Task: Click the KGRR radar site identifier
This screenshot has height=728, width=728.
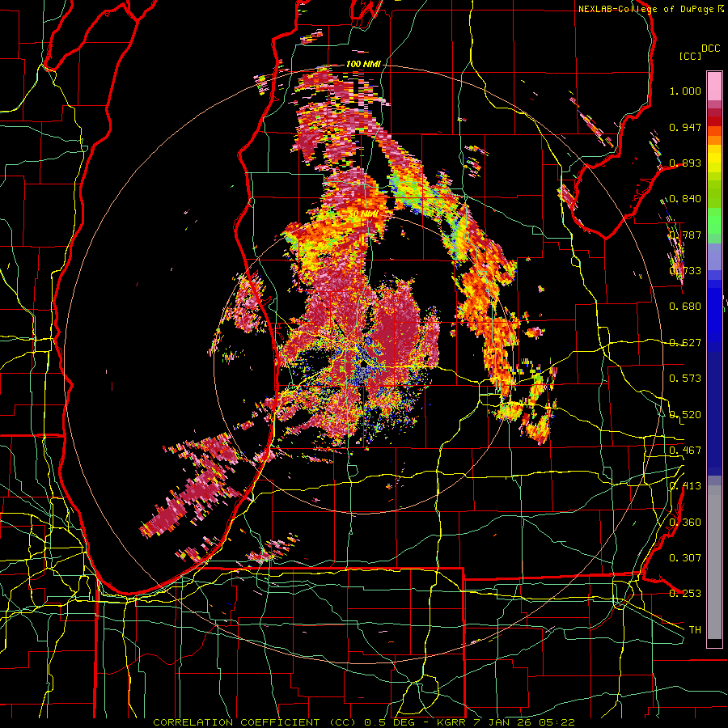Action: coord(452,722)
